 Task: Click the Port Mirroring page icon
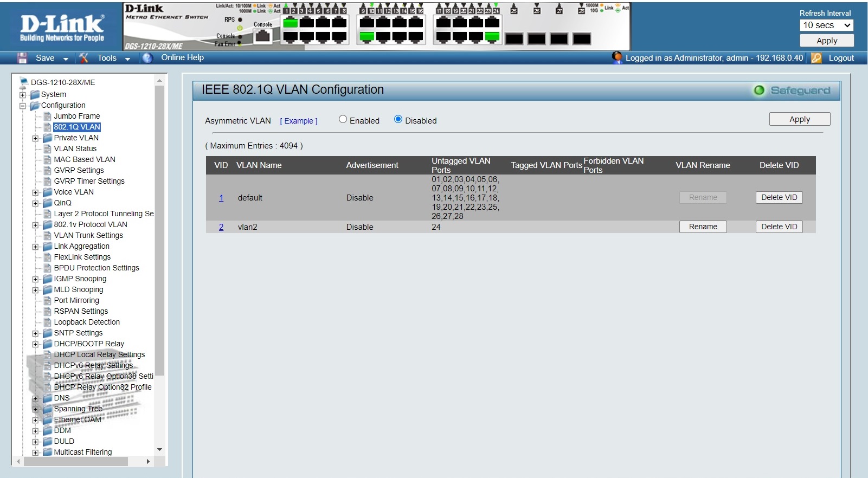(48, 300)
